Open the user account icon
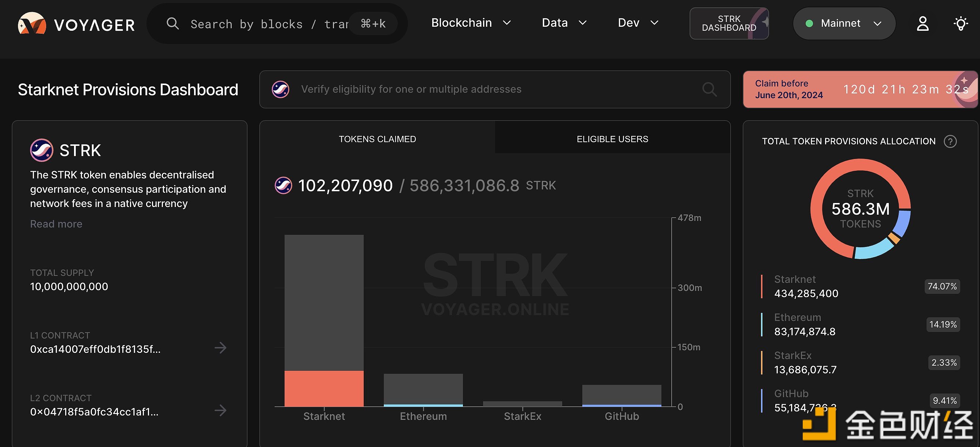This screenshot has height=447, width=980. point(923,23)
